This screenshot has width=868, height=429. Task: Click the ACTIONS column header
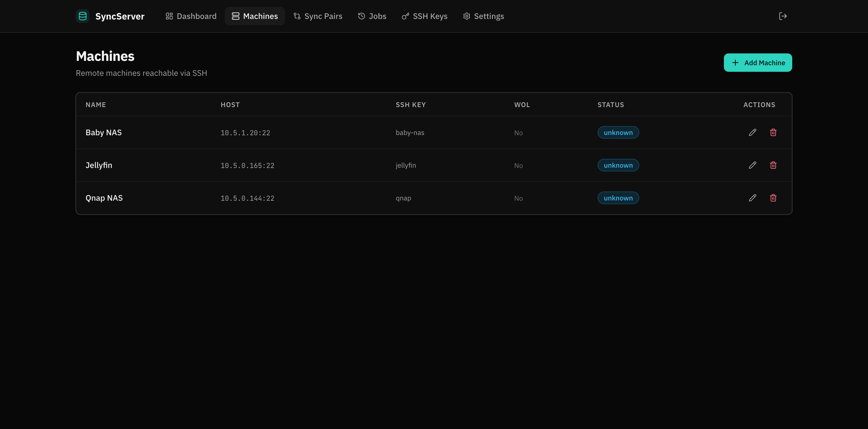pos(759,105)
